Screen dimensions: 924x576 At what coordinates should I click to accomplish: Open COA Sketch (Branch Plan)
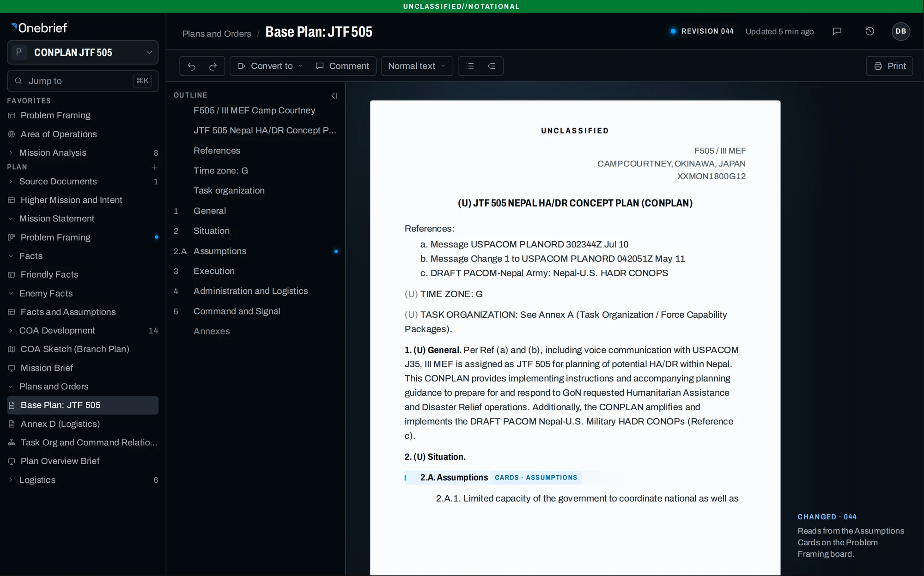(x=83, y=349)
